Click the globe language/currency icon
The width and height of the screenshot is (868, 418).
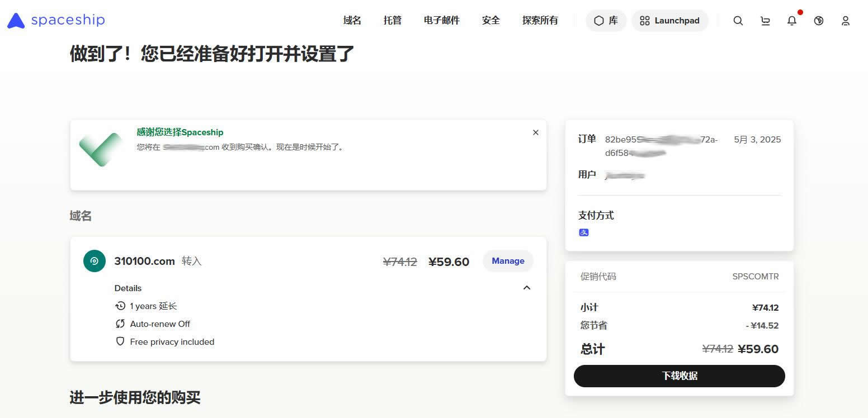coord(819,21)
